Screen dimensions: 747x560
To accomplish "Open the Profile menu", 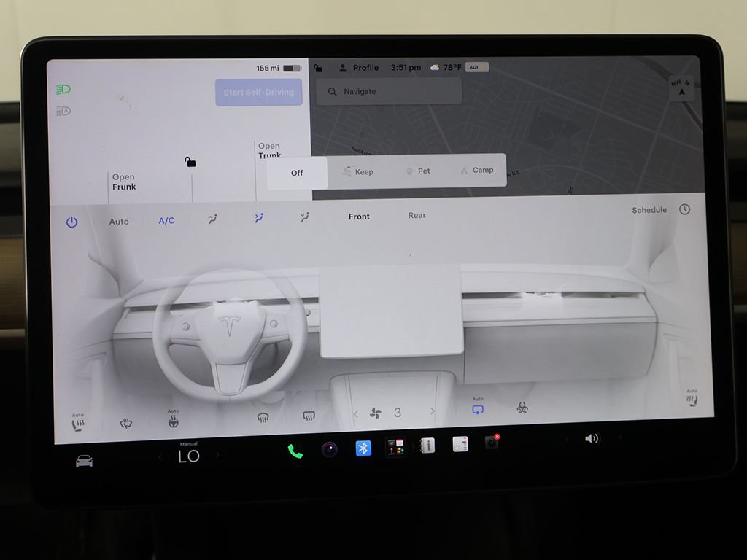I will tap(359, 68).
